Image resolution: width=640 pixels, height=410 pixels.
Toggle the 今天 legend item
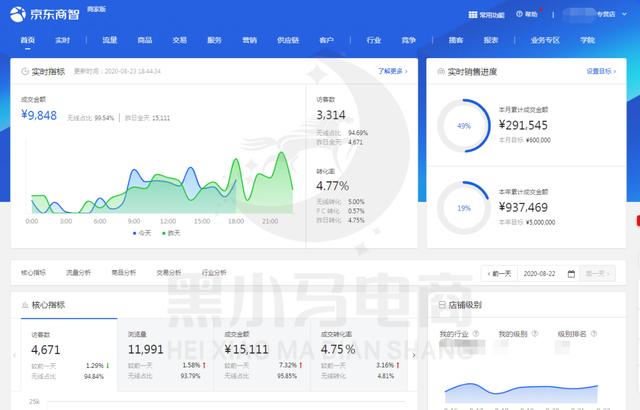pyautogui.click(x=142, y=233)
